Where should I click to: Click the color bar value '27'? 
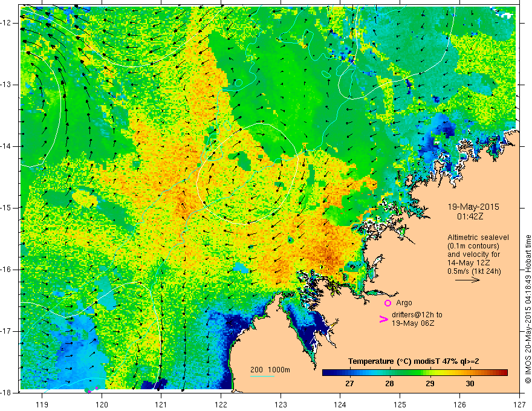point(349,384)
